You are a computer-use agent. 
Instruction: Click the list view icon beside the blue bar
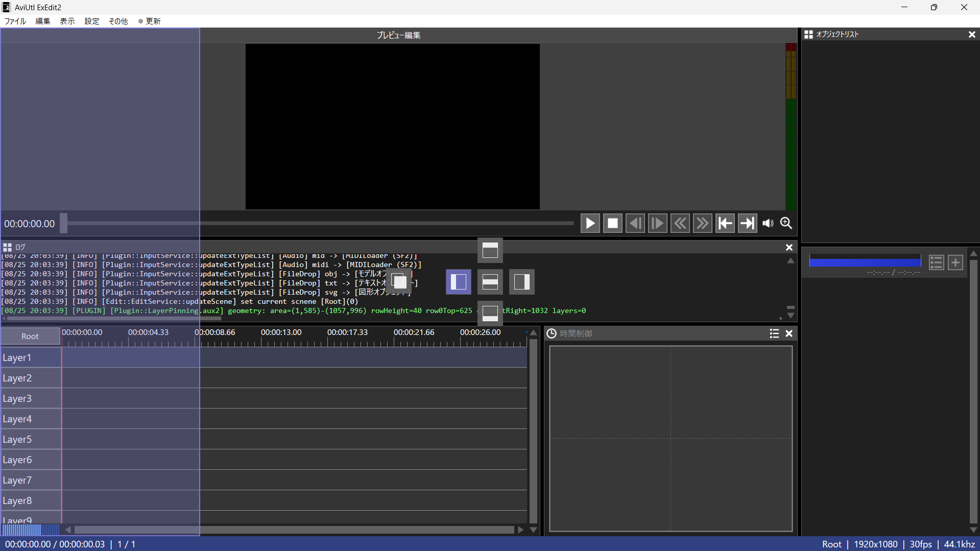click(x=936, y=262)
